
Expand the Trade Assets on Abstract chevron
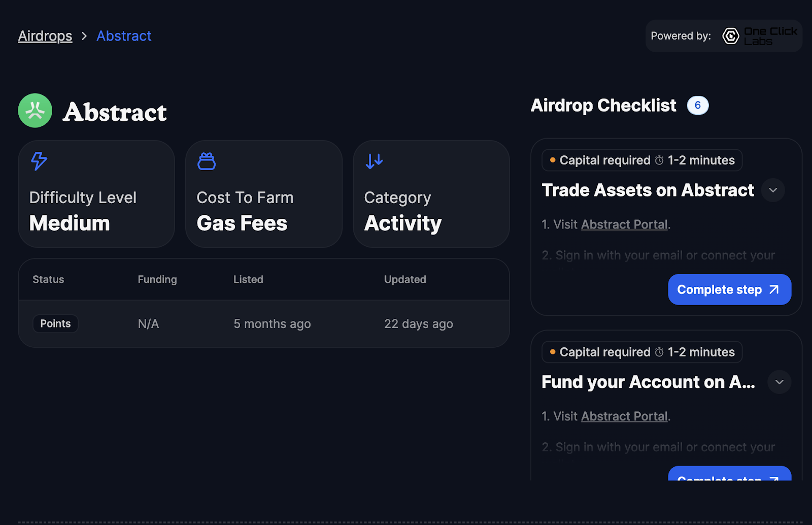[x=773, y=190]
